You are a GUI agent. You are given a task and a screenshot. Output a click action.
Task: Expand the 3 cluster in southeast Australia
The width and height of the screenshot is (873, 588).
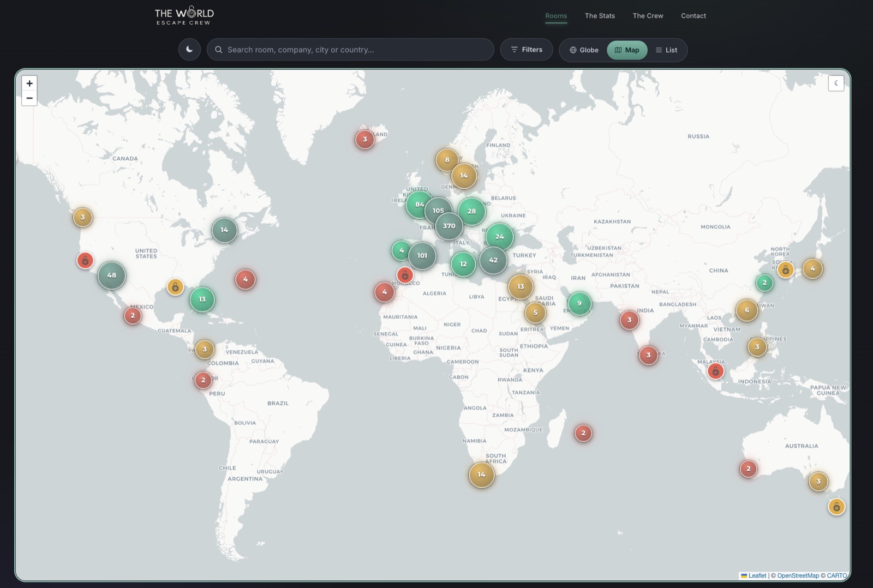[x=818, y=481]
